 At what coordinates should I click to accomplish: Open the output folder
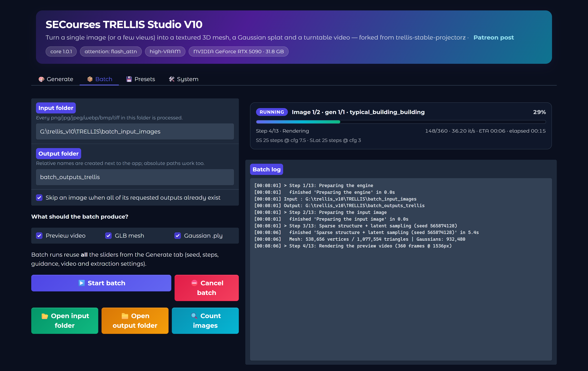click(135, 321)
